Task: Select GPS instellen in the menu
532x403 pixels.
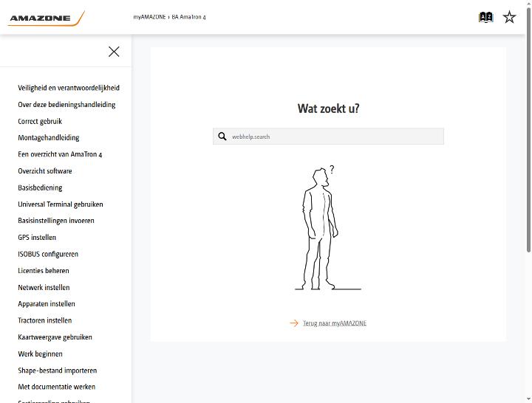Action: point(37,237)
